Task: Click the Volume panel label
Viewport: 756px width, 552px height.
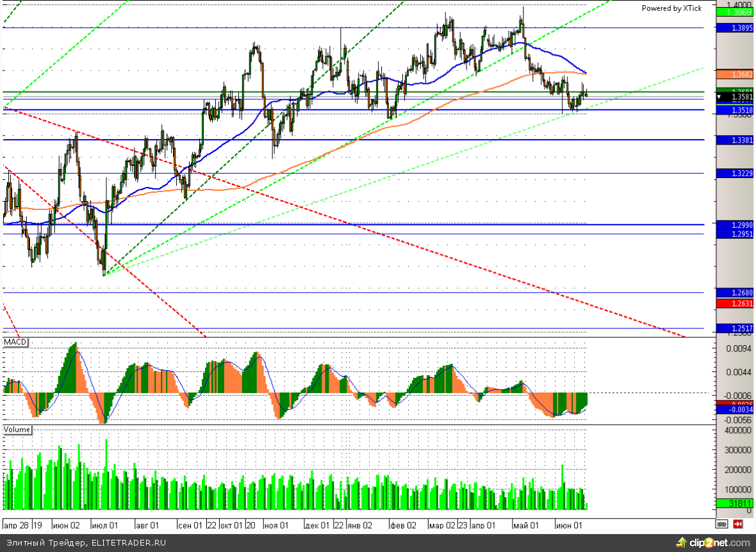Action: 17,430
